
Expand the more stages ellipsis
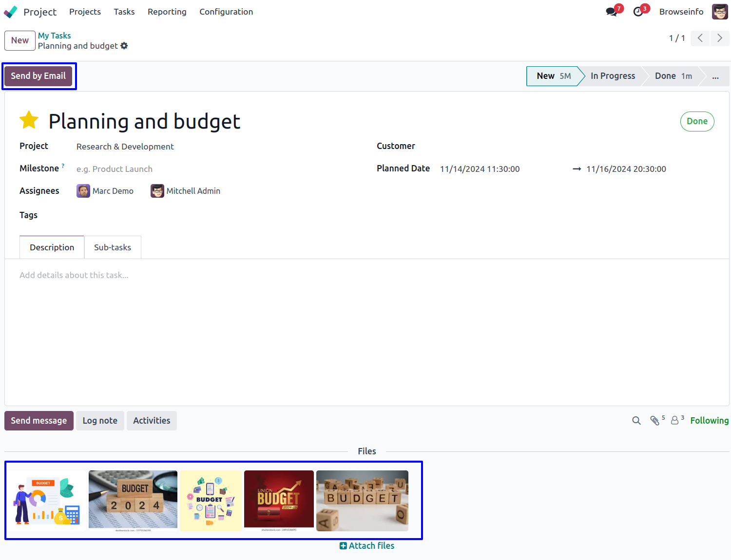[715, 76]
